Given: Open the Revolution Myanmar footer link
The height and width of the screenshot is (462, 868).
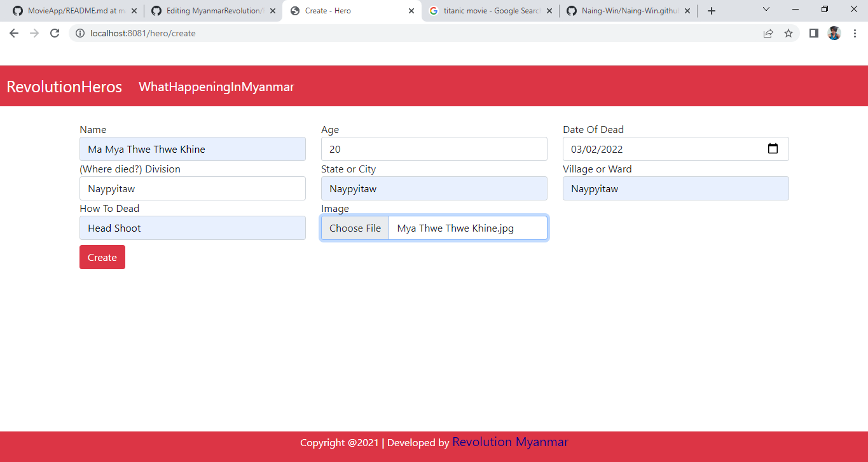Looking at the screenshot, I should (510, 442).
